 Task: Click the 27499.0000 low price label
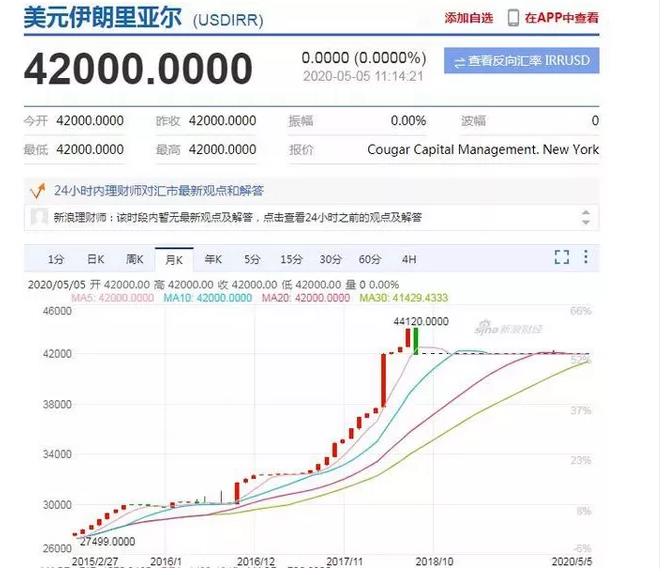click(107, 542)
